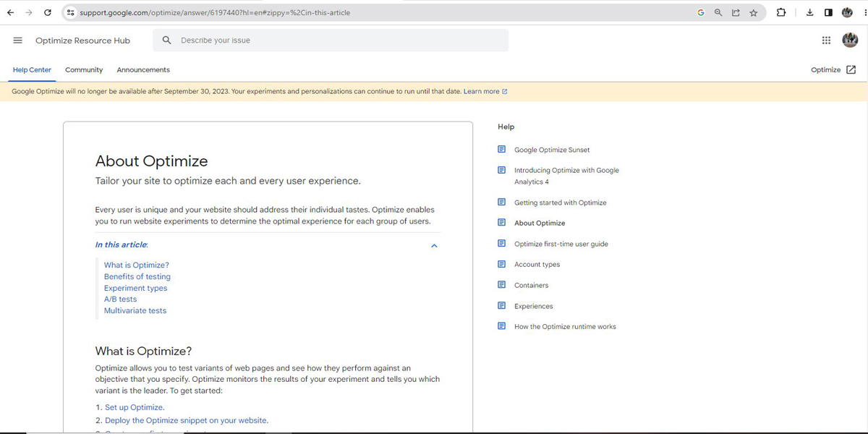Click the search magnifier icon in help search

click(x=167, y=41)
